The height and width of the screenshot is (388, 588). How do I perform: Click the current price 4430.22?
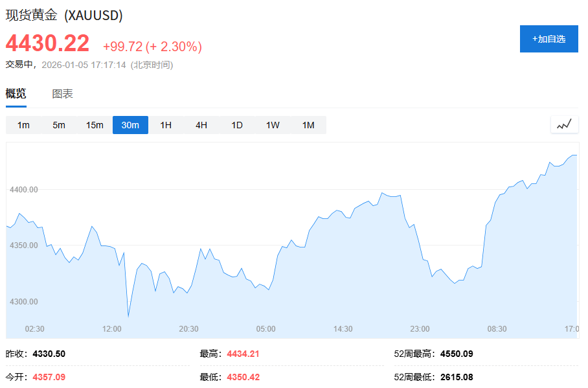tap(48, 43)
